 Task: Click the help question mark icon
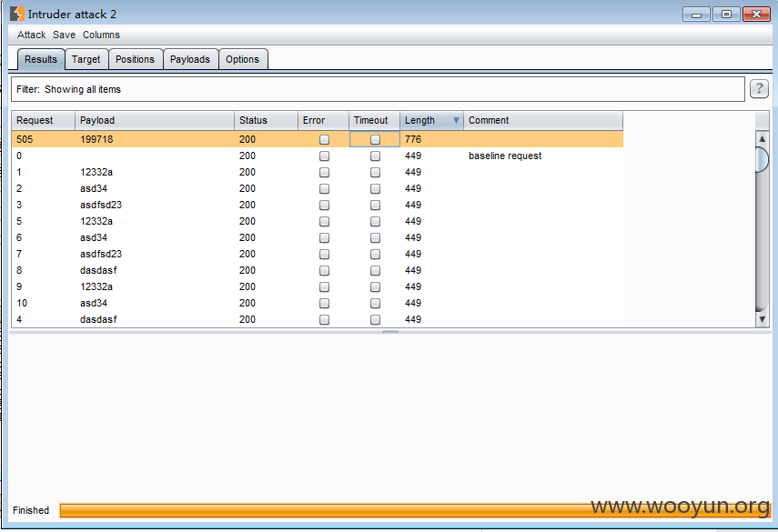point(759,89)
